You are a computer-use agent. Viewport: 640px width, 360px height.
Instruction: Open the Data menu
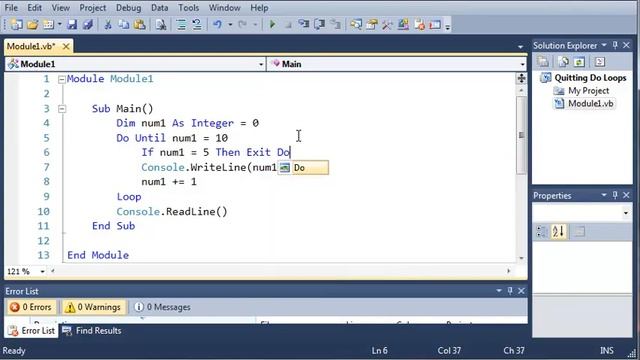pos(159,8)
